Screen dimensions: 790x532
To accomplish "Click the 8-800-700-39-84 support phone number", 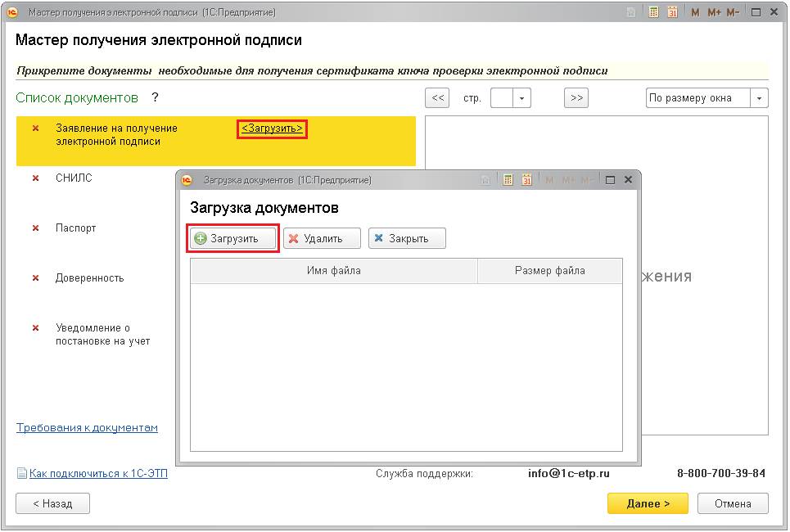I will [x=721, y=473].
